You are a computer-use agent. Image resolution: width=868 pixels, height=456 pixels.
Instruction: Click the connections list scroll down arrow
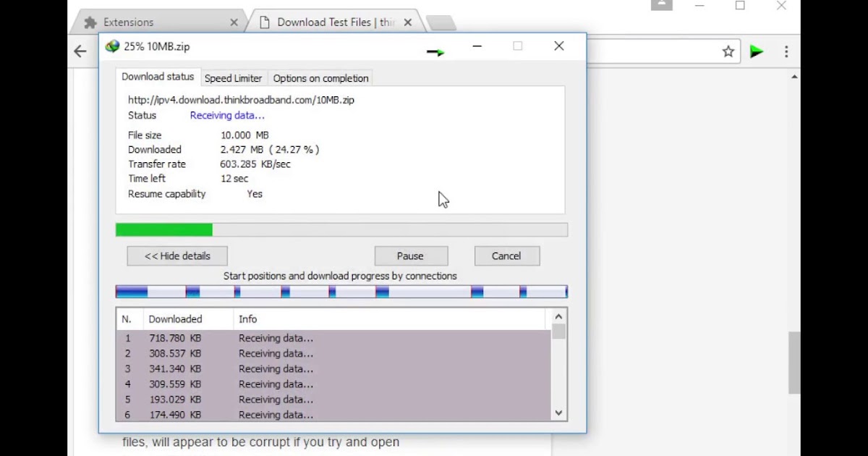coord(558,413)
